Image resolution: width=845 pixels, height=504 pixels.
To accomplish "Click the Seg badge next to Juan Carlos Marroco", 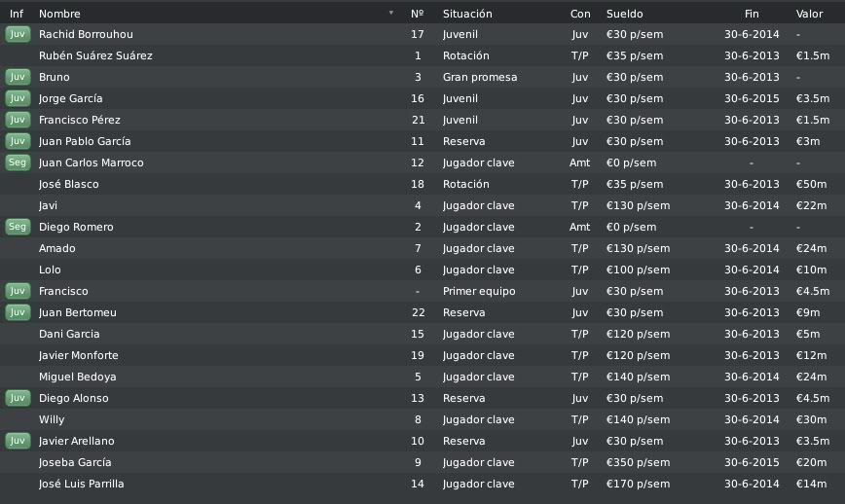I will (x=18, y=162).
